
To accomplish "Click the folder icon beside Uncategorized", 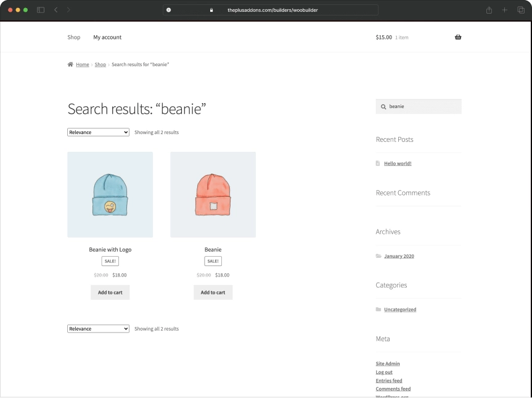I will tap(379, 309).
